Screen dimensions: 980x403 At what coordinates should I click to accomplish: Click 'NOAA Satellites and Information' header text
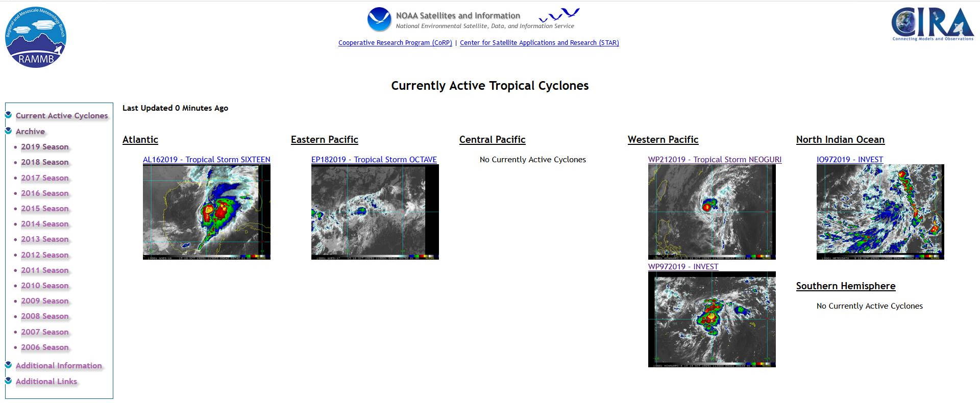458,16
